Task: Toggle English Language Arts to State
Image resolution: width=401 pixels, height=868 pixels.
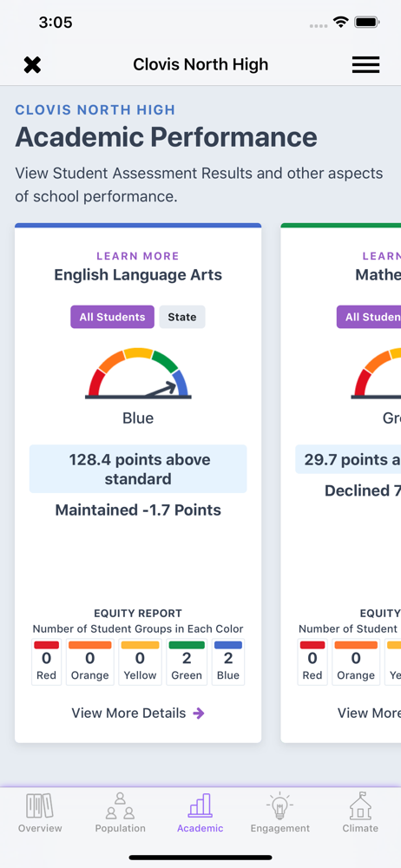Action: coord(182,317)
